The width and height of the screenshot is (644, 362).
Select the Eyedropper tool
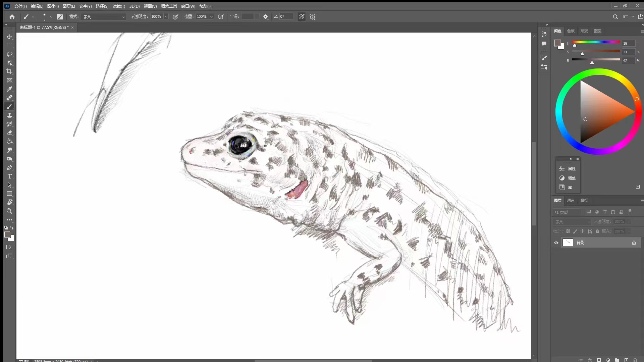click(9, 89)
